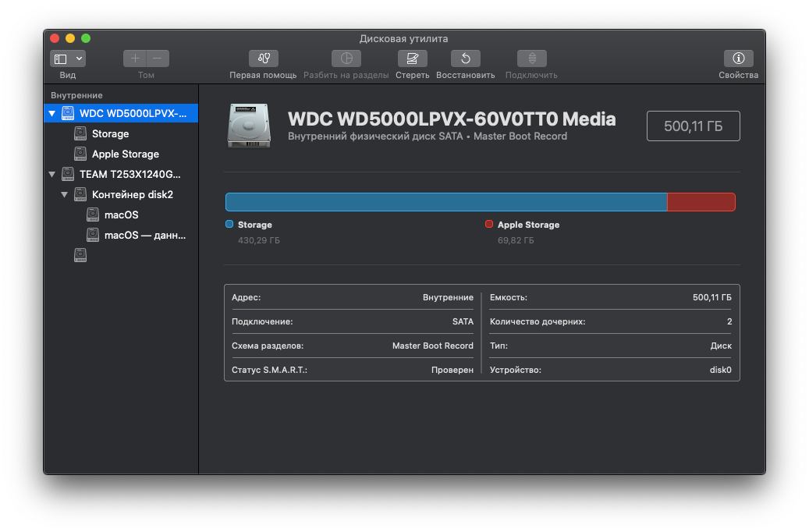
Task: Select Apple Storage volume in sidebar
Action: click(x=121, y=154)
